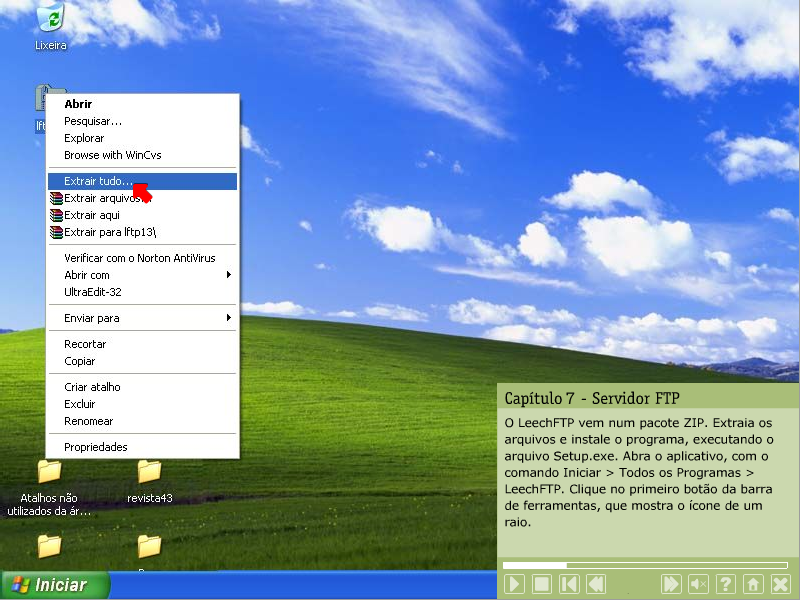Click the rewind double-arrow button
The image size is (800, 600).
point(595,584)
